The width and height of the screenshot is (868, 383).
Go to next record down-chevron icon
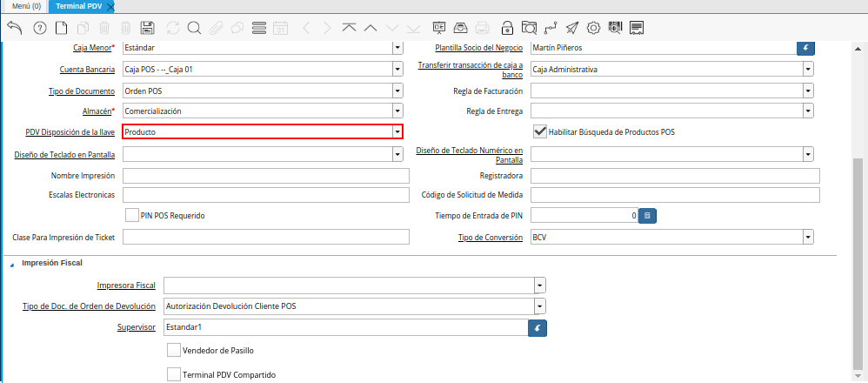tap(392, 28)
